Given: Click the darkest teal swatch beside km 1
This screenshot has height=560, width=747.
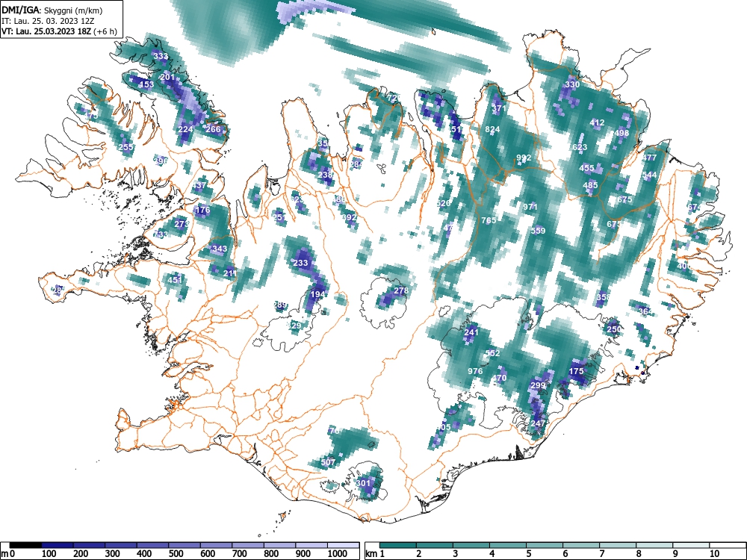Looking at the screenshot, I should pos(399,545).
